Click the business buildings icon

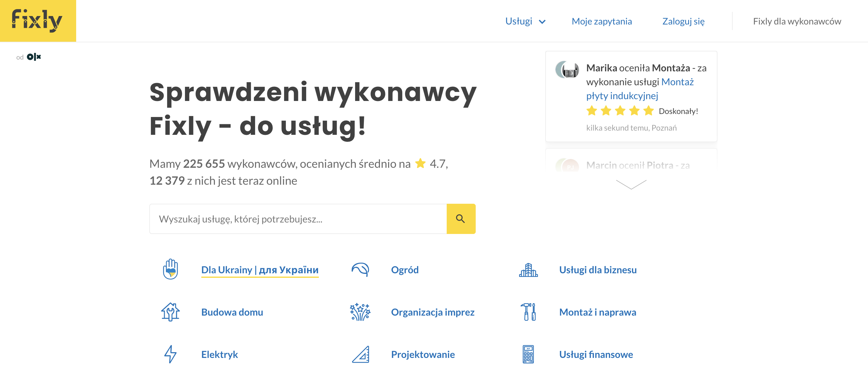pos(528,270)
